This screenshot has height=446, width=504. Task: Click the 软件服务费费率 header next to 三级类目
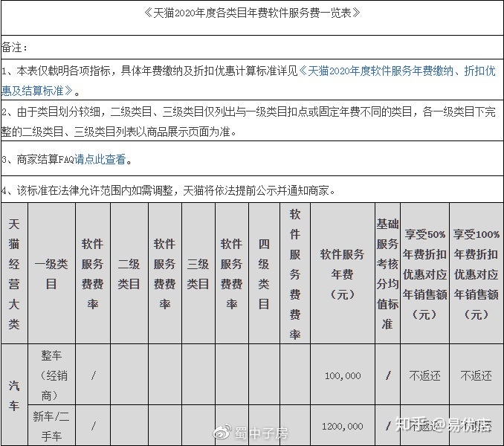232,274
